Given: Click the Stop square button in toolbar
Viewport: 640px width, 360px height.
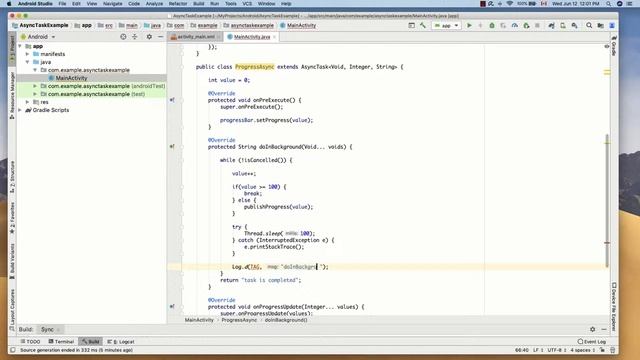Looking at the screenshot, I should point(537,25).
